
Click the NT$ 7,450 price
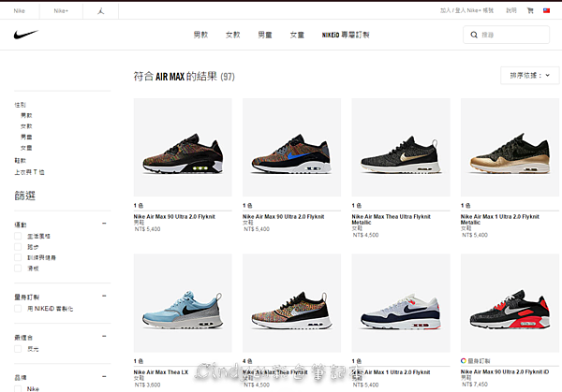pyautogui.click(x=475, y=385)
